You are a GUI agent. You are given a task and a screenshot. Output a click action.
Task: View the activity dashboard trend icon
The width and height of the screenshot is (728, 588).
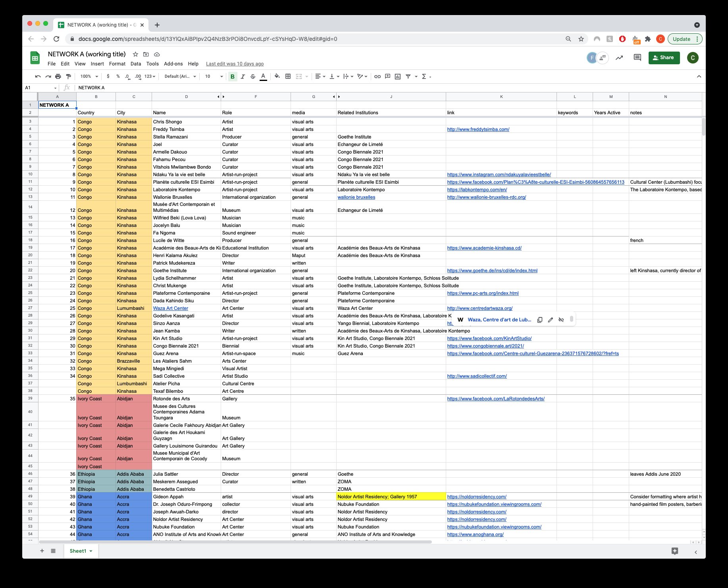(x=619, y=58)
